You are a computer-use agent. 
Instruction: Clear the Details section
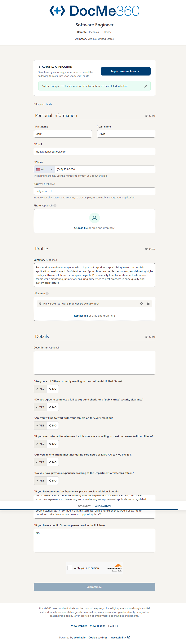[150, 337]
